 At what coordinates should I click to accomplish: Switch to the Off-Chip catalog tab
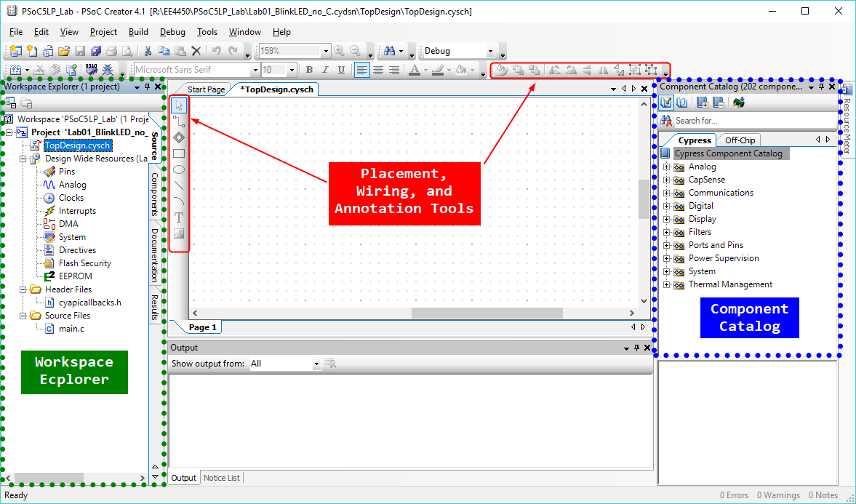tap(740, 140)
